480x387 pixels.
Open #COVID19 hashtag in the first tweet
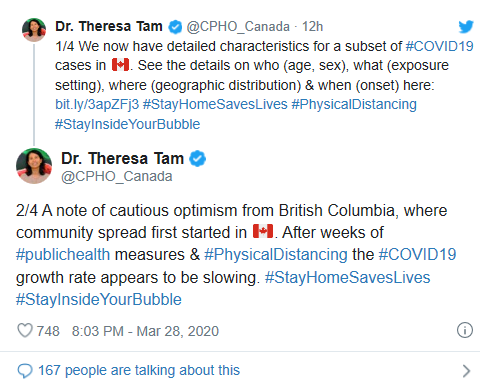(x=439, y=46)
